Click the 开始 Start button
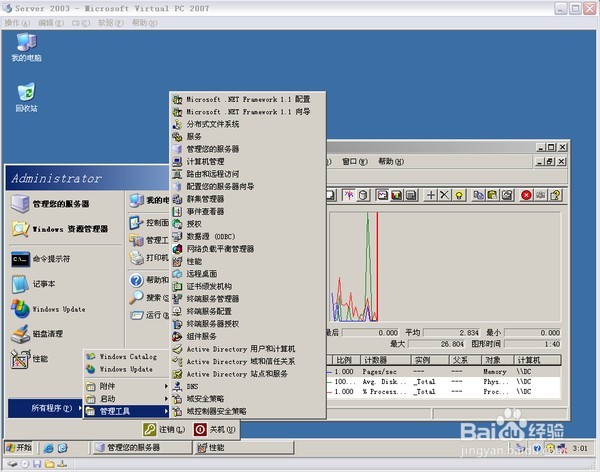600x472 pixels. (19, 448)
